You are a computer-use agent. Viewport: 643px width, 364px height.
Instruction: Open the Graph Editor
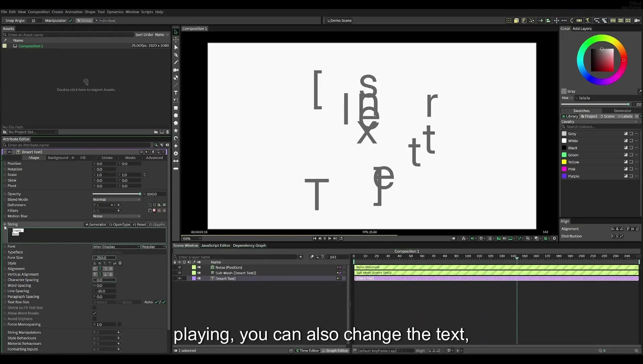click(335, 351)
